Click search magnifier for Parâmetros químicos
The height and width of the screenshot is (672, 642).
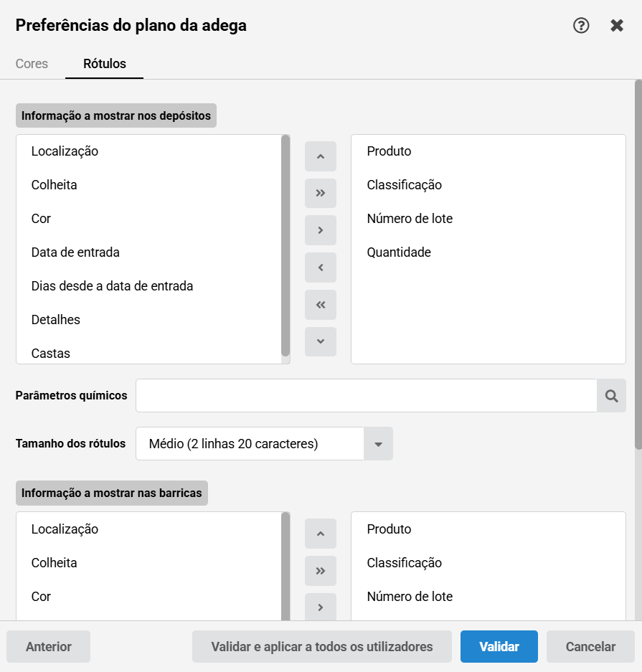tap(612, 396)
